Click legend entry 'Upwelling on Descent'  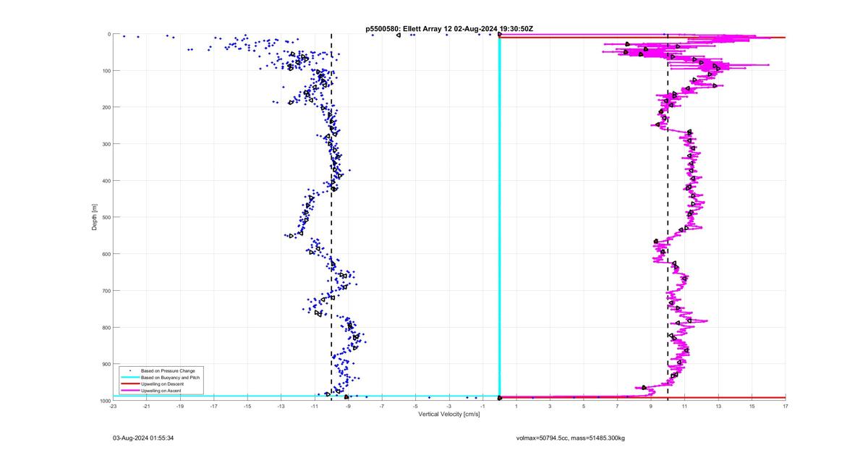(x=163, y=384)
